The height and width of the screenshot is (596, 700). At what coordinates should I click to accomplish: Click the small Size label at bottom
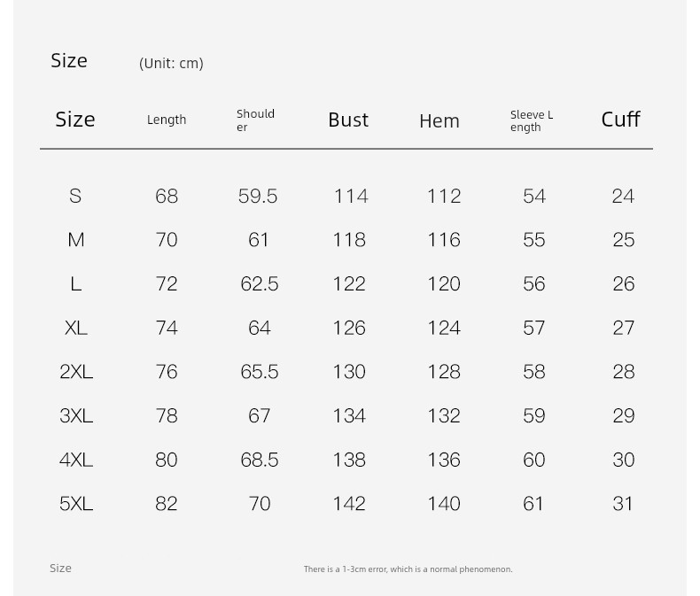pyautogui.click(x=60, y=568)
